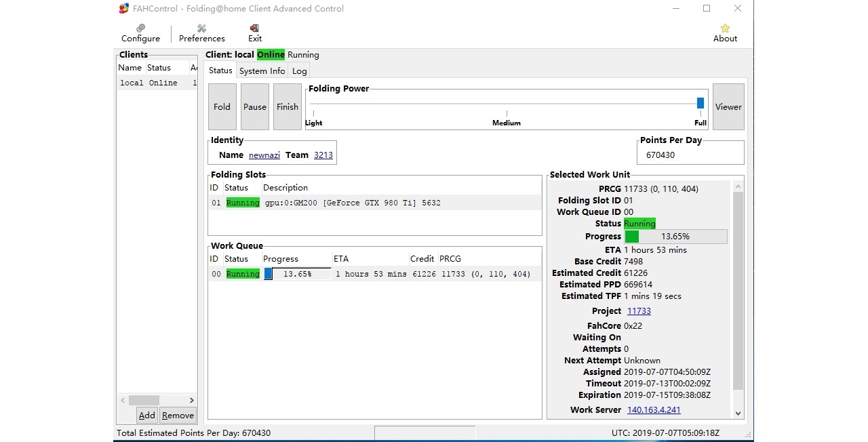
Task: Click the Add client button
Action: point(147,416)
